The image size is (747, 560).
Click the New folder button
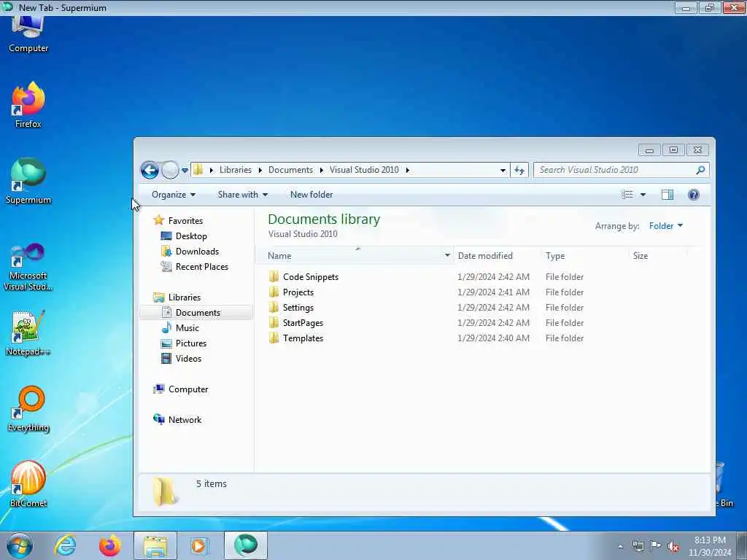[311, 195]
